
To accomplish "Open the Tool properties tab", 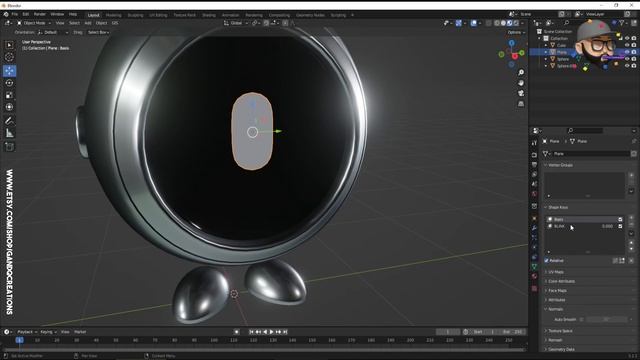I will (534, 143).
